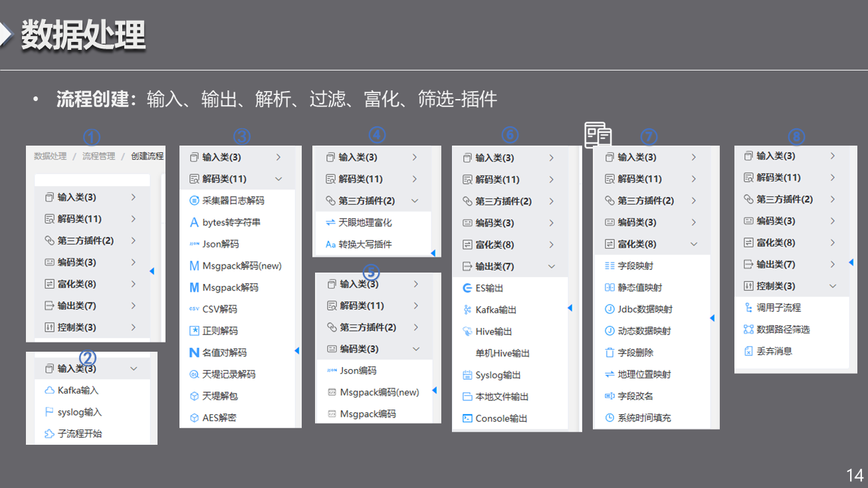
Task: Click the icon beside 天堤记录解码
Action: click(x=194, y=374)
